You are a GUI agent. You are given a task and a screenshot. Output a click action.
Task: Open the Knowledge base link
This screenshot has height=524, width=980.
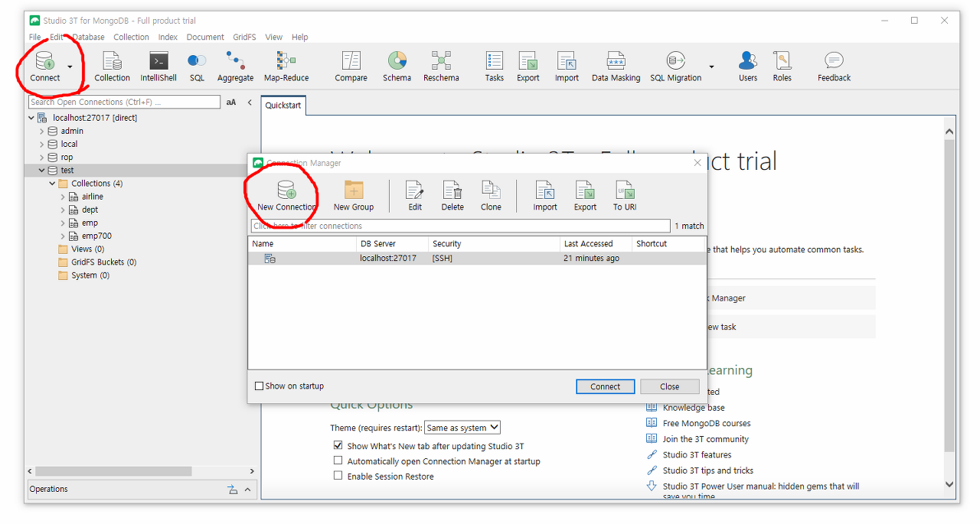pyautogui.click(x=694, y=408)
